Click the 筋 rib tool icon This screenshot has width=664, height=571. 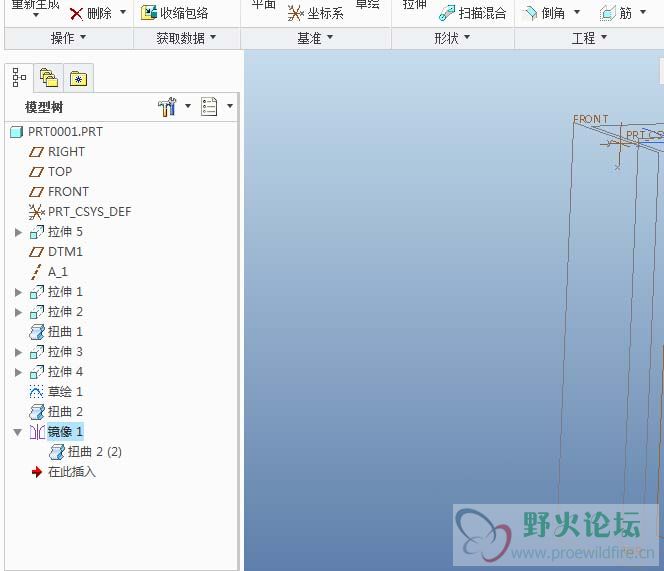[x=607, y=14]
